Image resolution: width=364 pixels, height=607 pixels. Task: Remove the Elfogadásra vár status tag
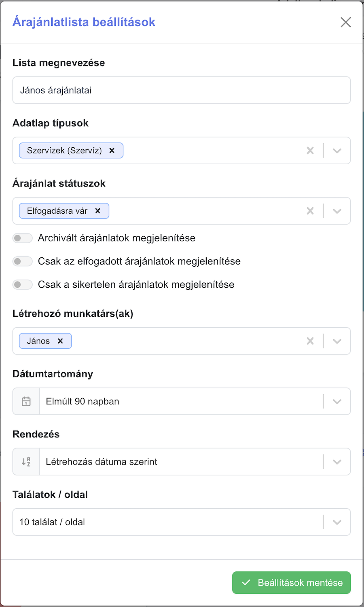(x=97, y=211)
